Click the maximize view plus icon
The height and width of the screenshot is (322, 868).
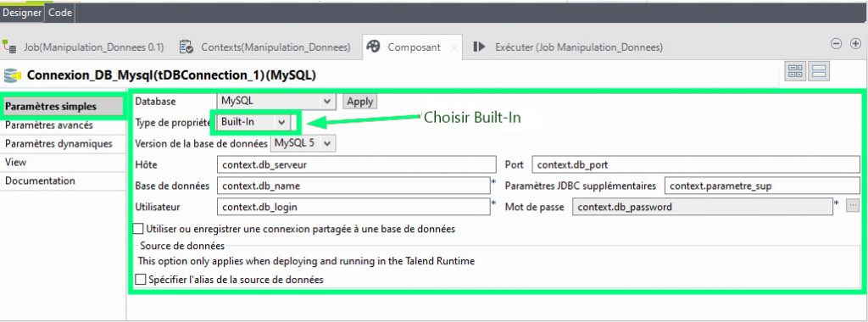pos(855,44)
